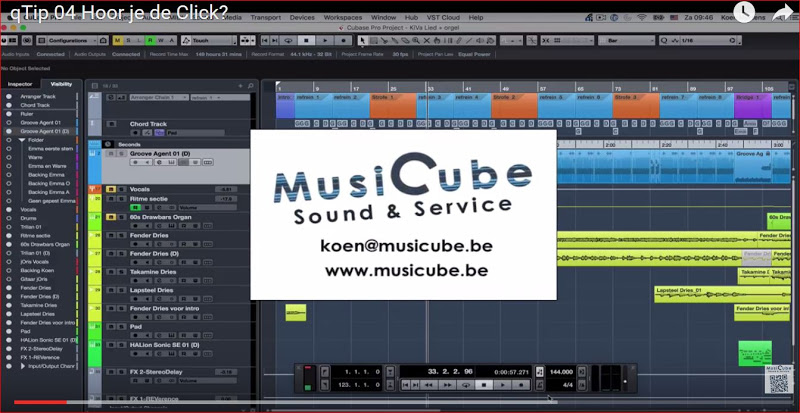
Task: Select the Object Selection arrow tool
Action: (362, 40)
